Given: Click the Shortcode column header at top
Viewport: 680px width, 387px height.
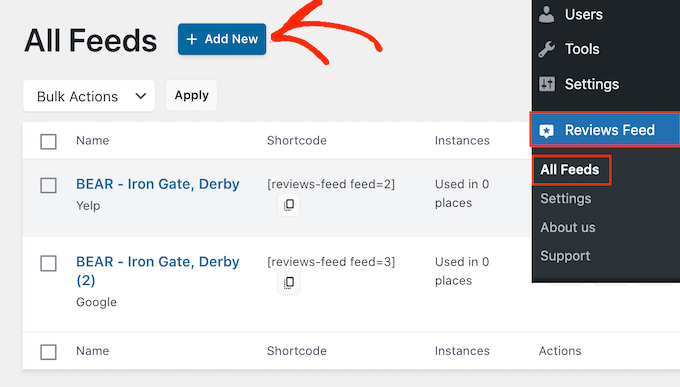Looking at the screenshot, I should (x=297, y=141).
